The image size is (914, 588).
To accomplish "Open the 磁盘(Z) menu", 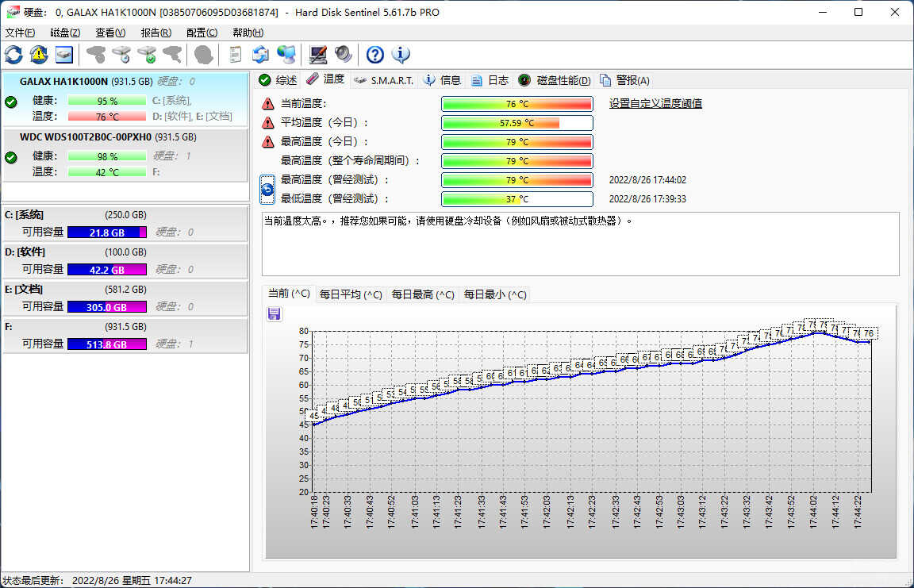I will (x=65, y=33).
